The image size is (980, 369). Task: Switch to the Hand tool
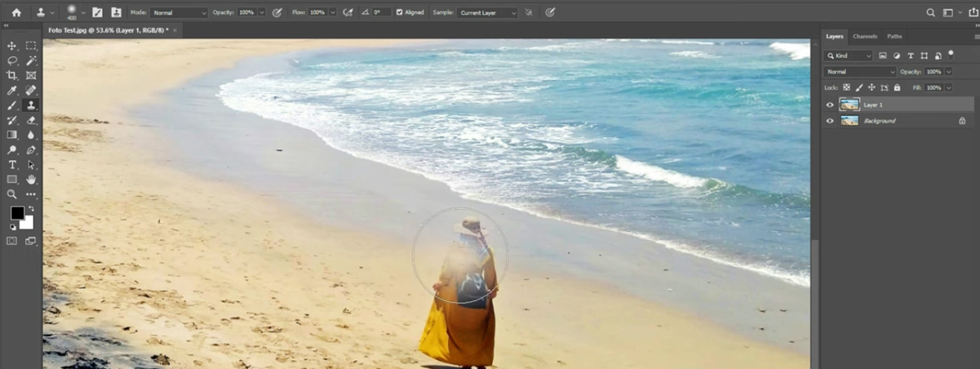pyautogui.click(x=31, y=180)
